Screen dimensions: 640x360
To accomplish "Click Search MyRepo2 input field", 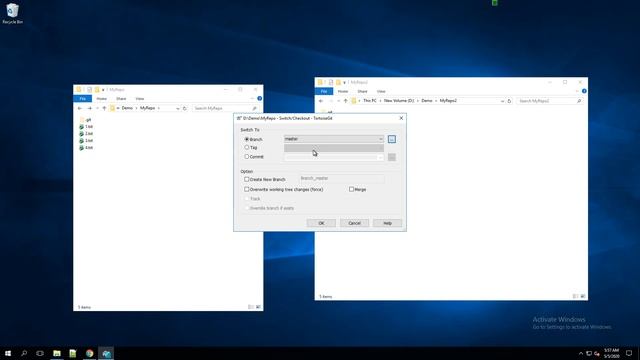I will click(549, 101).
